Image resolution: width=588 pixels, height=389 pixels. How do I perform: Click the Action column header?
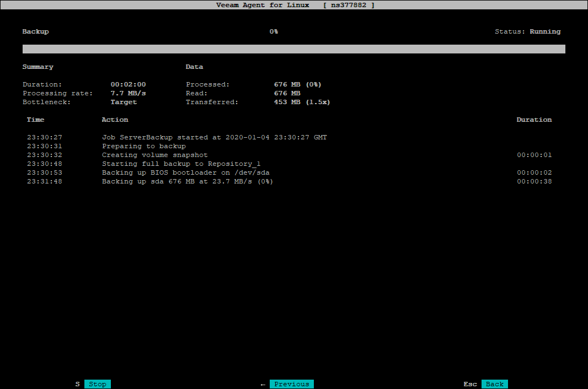coord(115,120)
